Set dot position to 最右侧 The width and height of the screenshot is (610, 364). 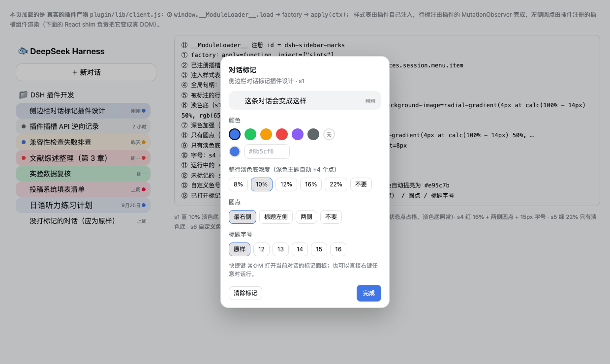(243, 217)
